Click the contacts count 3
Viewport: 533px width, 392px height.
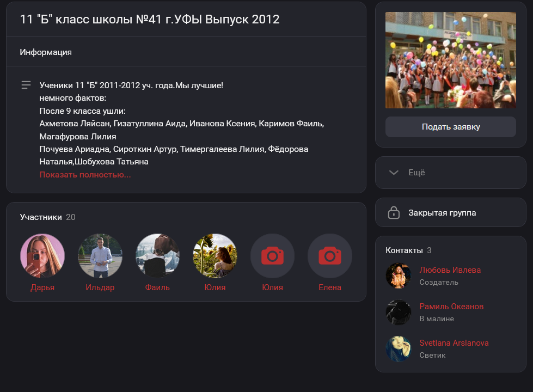coord(430,250)
